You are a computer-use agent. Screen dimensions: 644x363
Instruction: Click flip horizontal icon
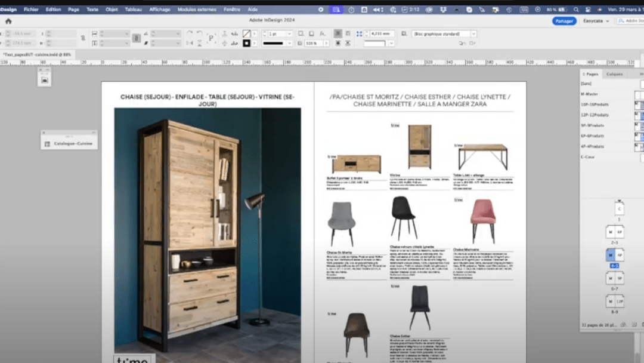tap(190, 43)
